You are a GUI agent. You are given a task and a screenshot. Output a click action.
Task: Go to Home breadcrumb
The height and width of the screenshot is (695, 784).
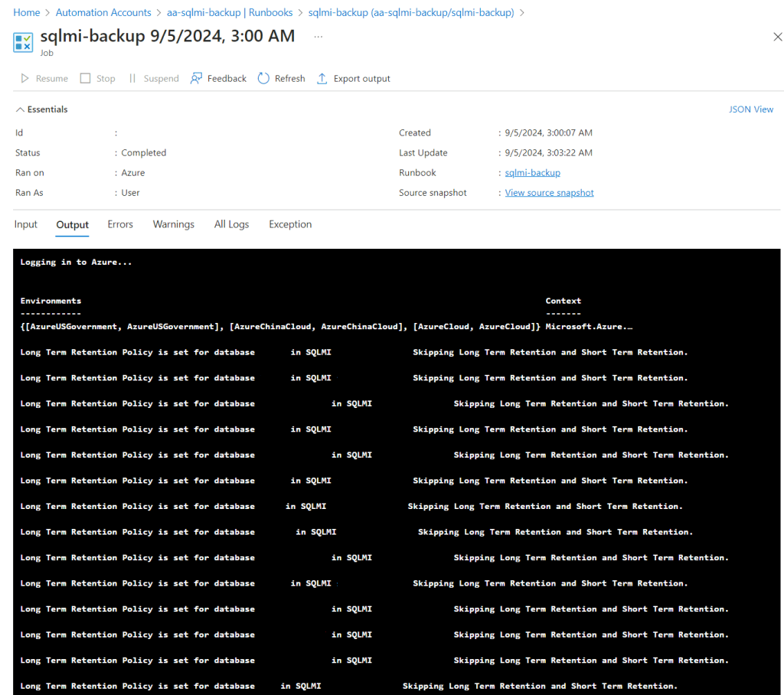coord(27,12)
